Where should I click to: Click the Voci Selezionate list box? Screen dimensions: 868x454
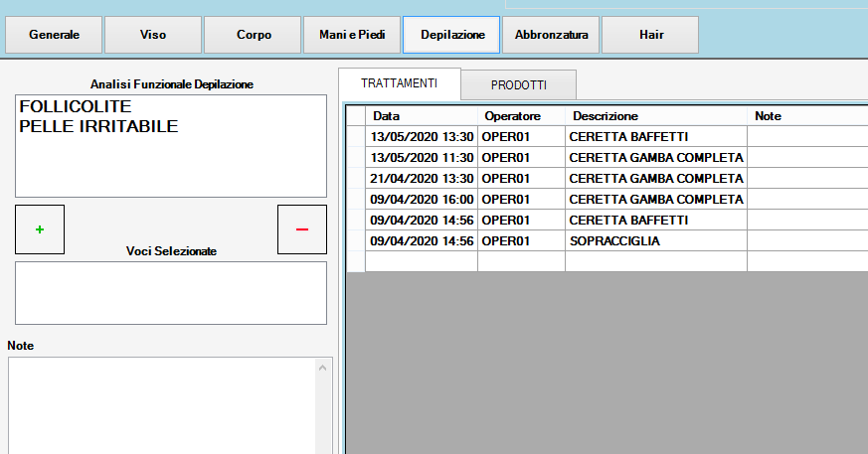(x=170, y=292)
